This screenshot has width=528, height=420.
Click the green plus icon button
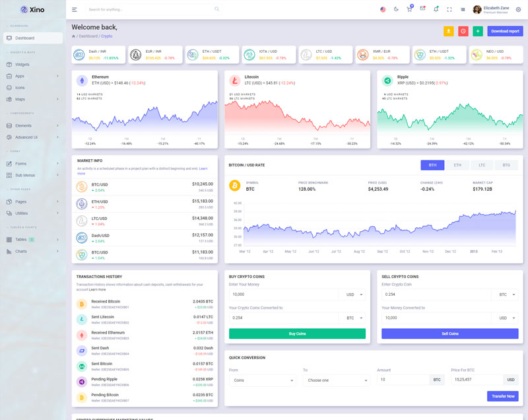(x=478, y=31)
